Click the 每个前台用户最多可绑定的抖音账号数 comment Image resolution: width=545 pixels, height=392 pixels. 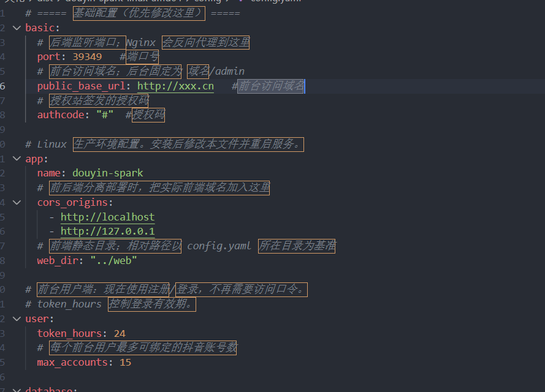click(143, 347)
